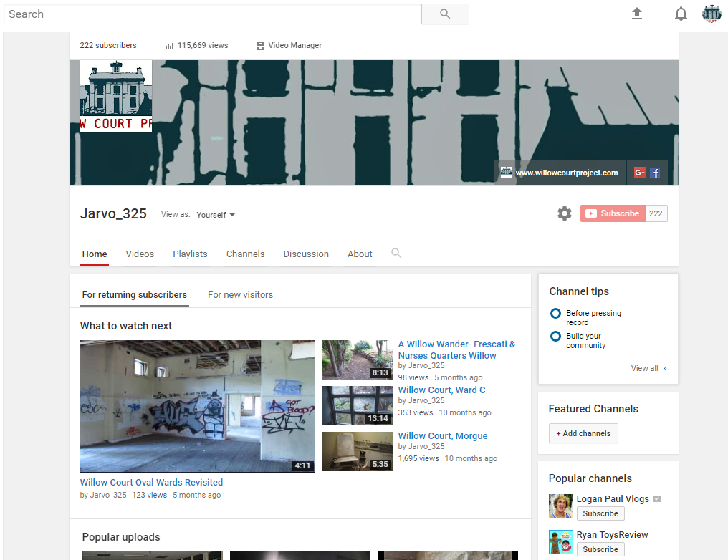Screen dimensions: 728x560
Task: Open the Channels tab
Action: coord(245,254)
